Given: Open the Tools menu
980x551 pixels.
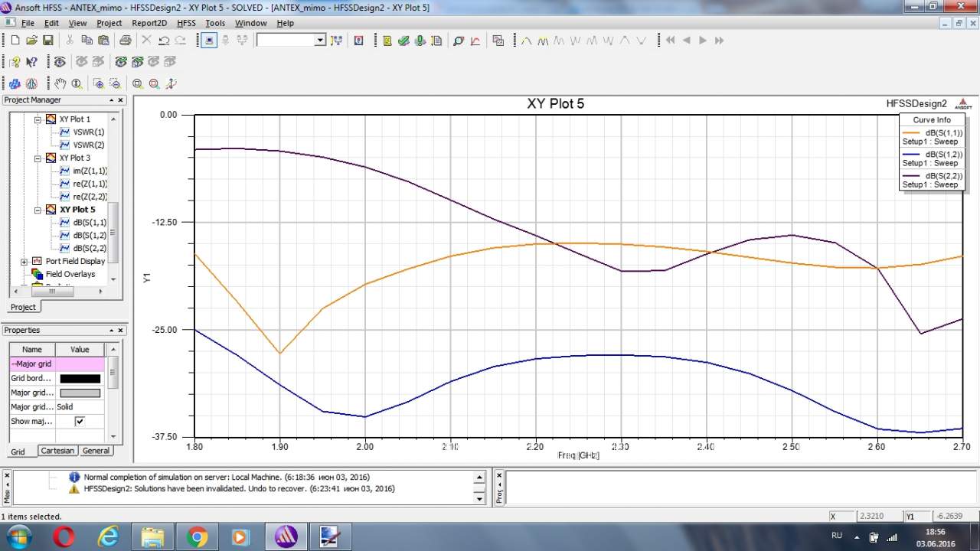Looking at the screenshot, I should 215,23.
